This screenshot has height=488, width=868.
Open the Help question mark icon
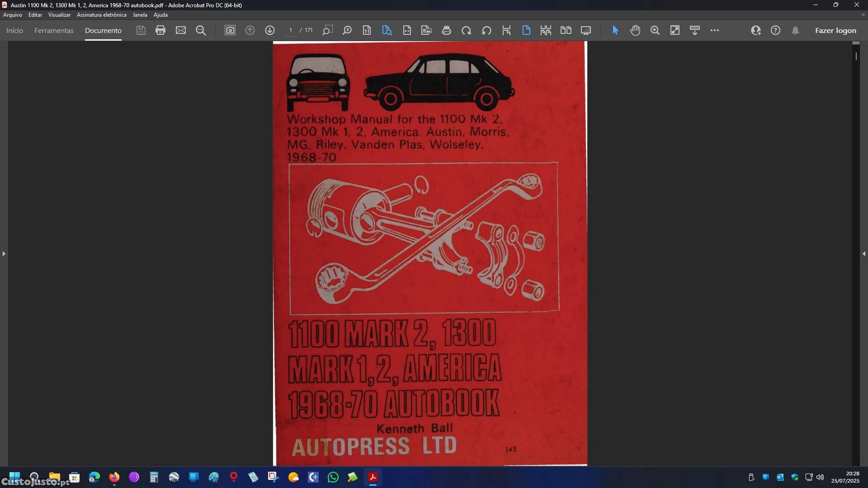pos(775,30)
